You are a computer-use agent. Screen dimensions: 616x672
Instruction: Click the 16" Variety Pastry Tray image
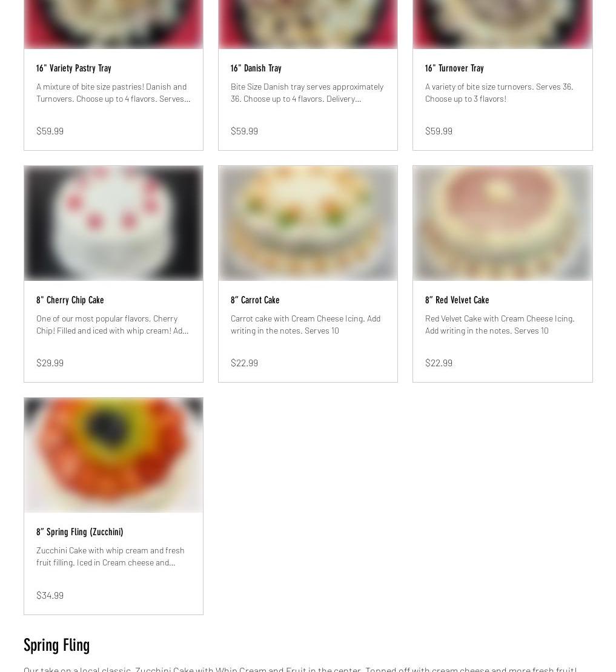[114, 24]
